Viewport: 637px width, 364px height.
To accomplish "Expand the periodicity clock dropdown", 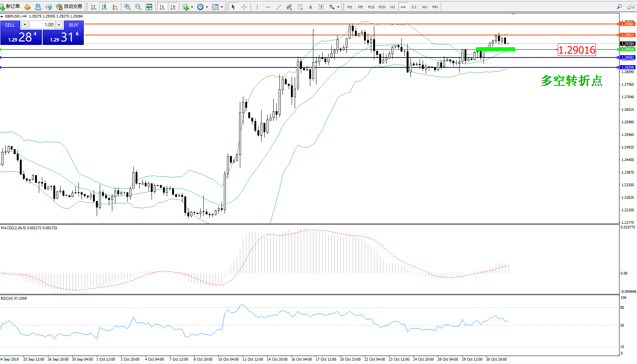I will [x=207, y=7].
